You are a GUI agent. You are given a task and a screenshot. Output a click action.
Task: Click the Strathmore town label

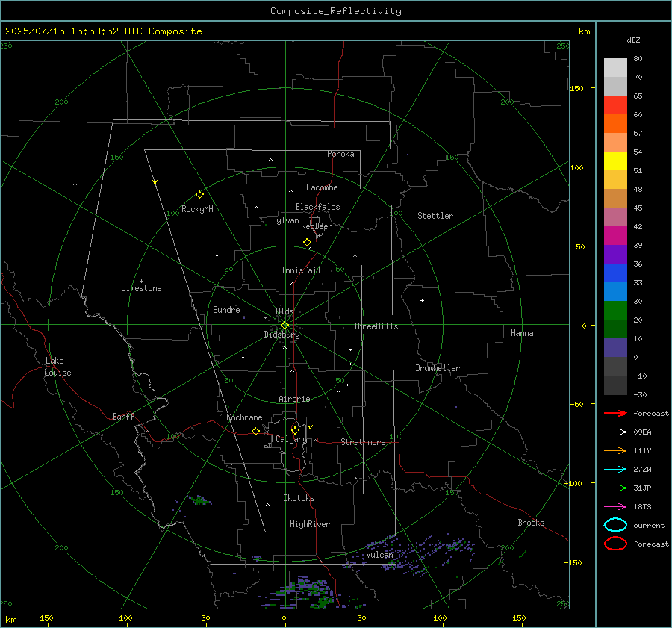[x=363, y=442]
